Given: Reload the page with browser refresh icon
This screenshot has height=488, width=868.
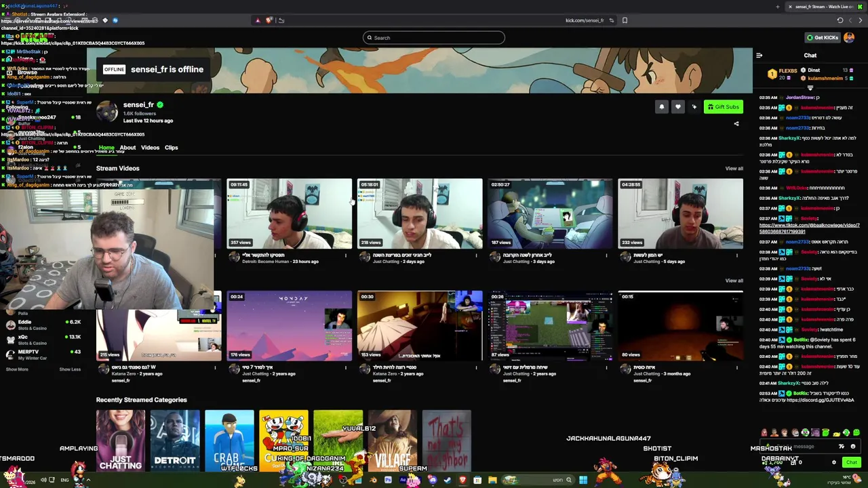Looking at the screenshot, I should pyautogui.click(x=840, y=20).
